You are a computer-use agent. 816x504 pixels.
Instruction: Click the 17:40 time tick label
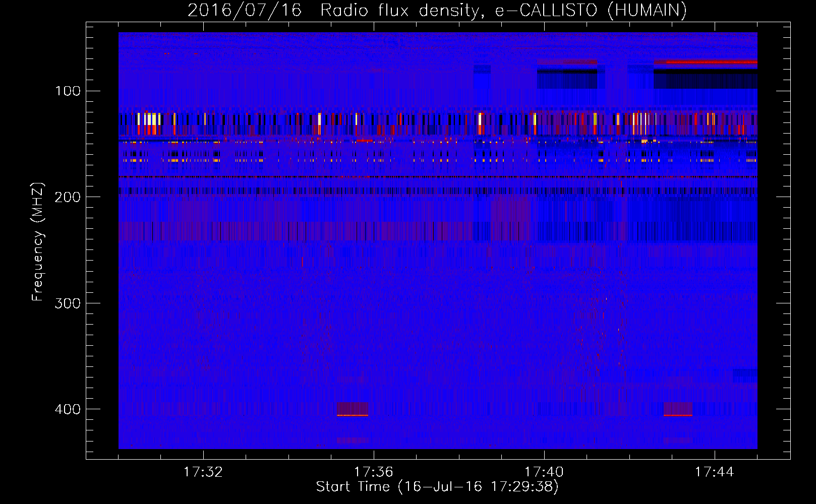544,472
